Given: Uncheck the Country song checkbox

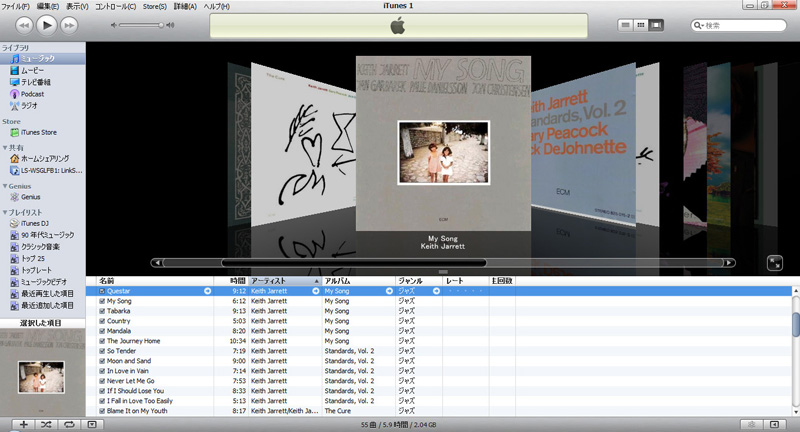Looking at the screenshot, I should 103,321.
